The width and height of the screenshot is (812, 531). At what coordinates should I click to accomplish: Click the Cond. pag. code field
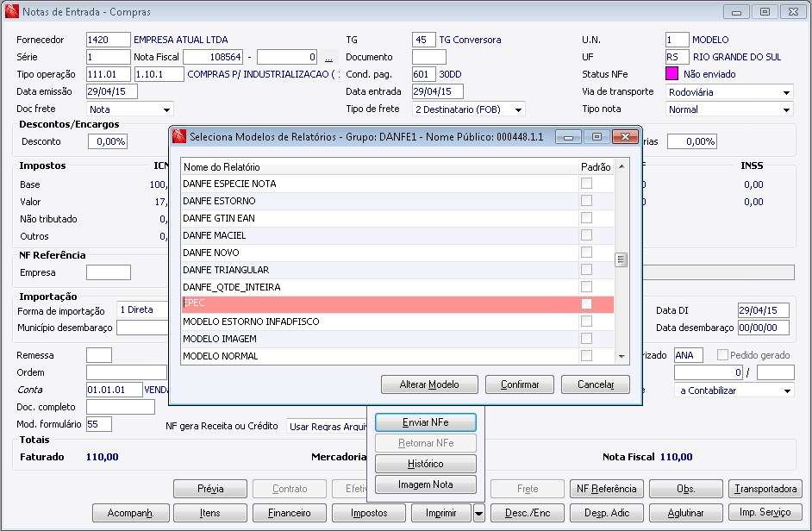click(x=423, y=74)
